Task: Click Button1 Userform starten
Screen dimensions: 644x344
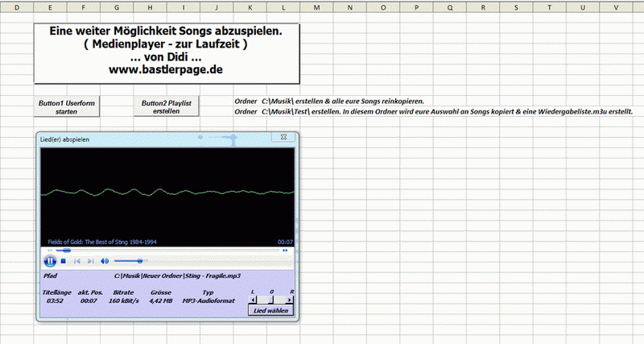Action: 67,107
